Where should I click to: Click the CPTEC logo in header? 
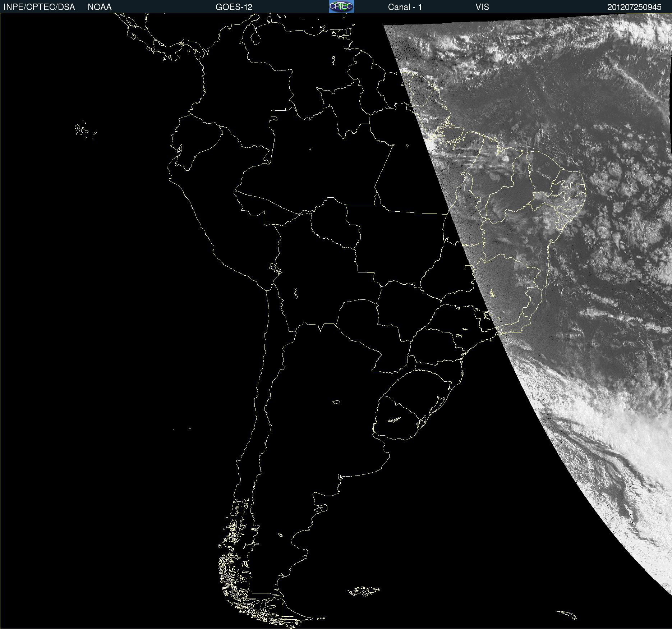coord(341,6)
